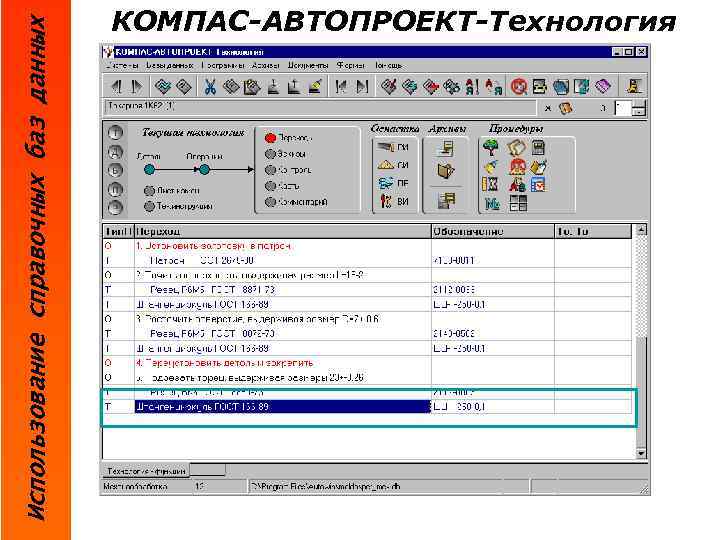This screenshot has width=720, height=540.
Task: Select row '3. Расточить отверстие' transition
Action: (367, 319)
